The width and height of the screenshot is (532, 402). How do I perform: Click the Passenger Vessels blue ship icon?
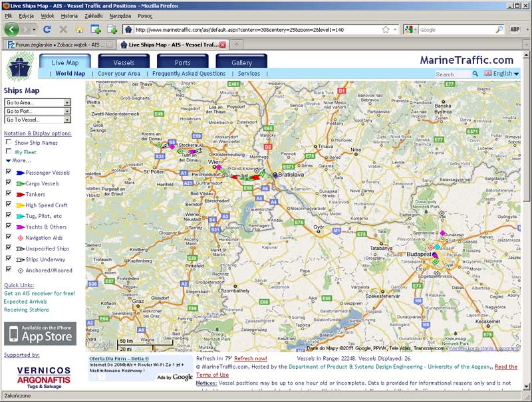pos(21,173)
